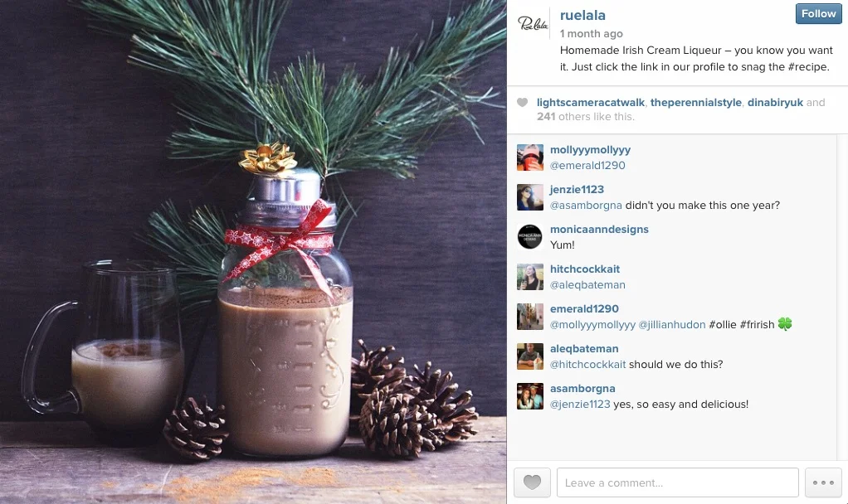Viewport: 848px width, 504px height.
Task: Click the #frirish hashtag in emerald1290's comment
Action: point(757,325)
